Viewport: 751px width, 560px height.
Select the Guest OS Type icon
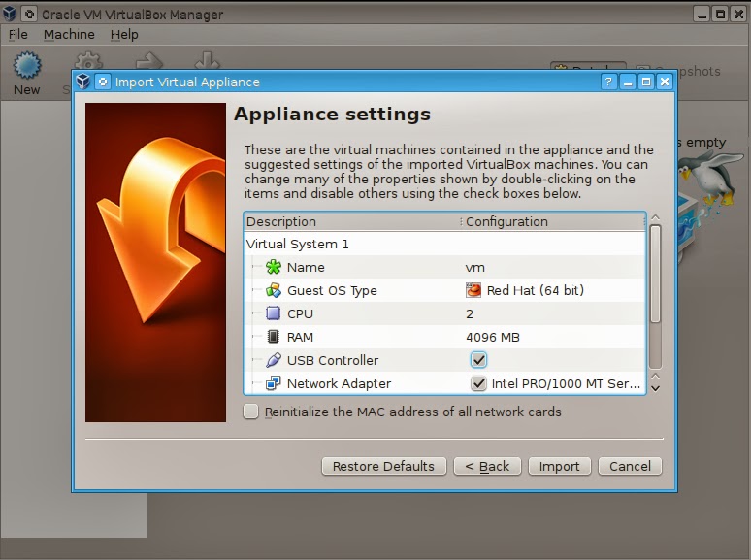[x=274, y=290]
